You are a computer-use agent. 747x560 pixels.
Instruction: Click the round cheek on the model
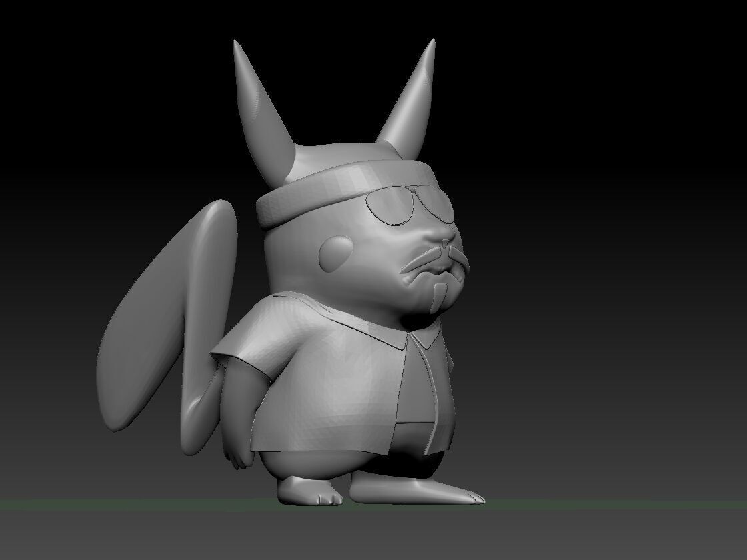pyautogui.click(x=336, y=253)
